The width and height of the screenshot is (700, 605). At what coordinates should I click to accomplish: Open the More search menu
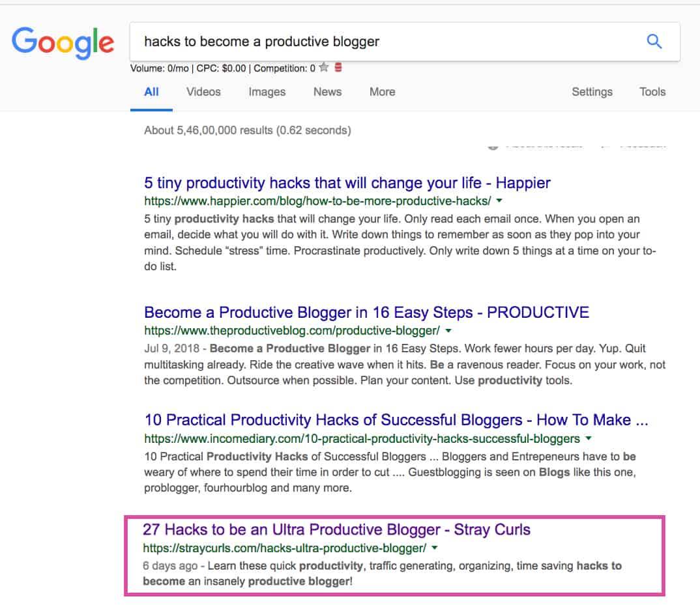(x=382, y=92)
